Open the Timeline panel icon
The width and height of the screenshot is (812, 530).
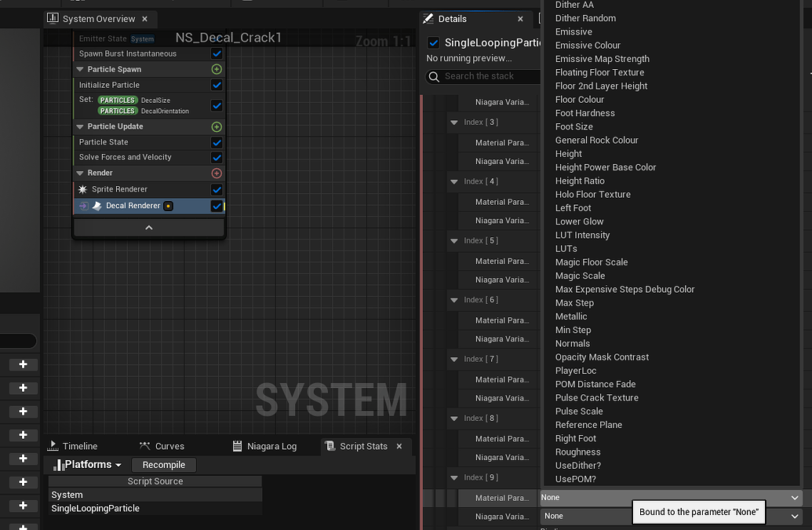(53, 446)
